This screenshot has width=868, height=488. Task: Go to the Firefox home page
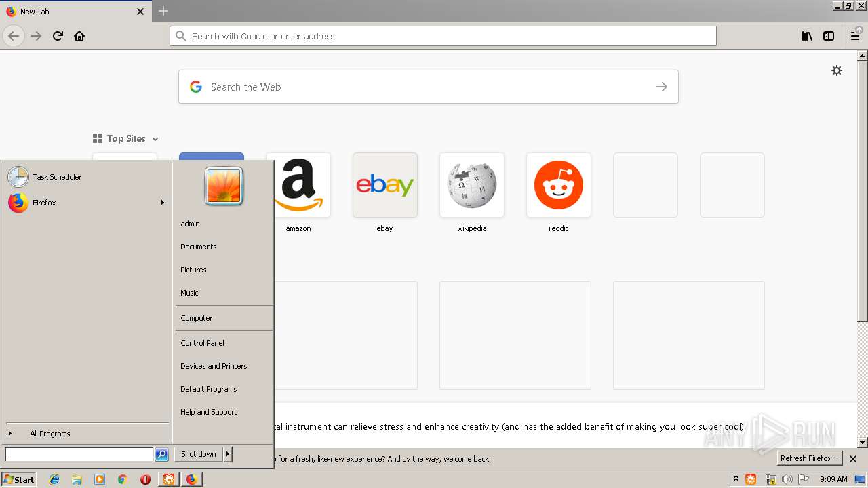pos(79,36)
